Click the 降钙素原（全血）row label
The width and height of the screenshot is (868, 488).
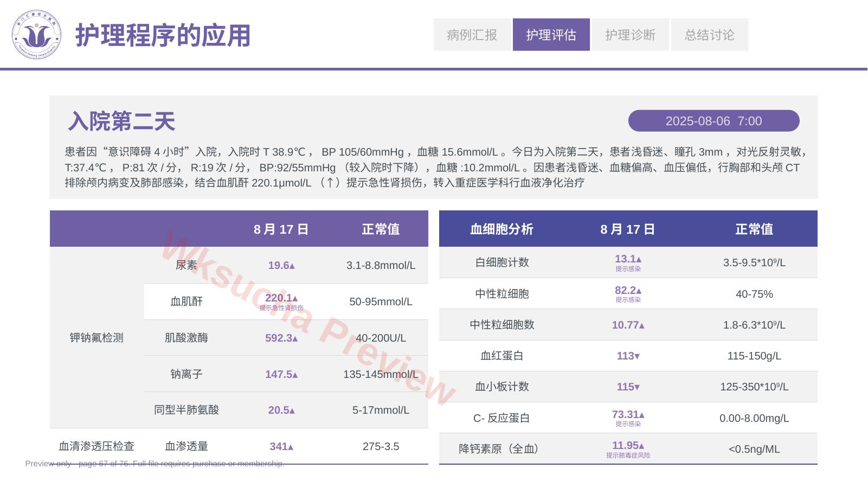pyautogui.click(x=501, y=449)
